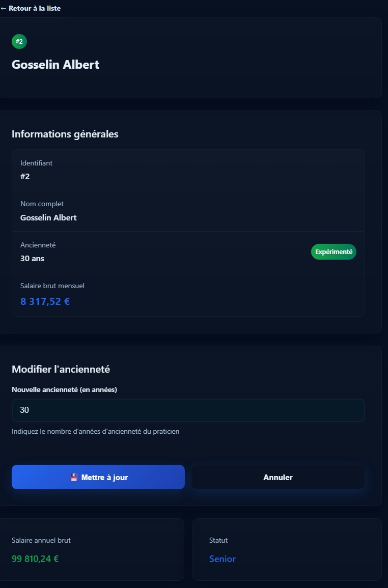Viewport: 388px width, 588px height.
Task: Click the Nom complet value Gosselin Albert
Action: click(48, 217)
